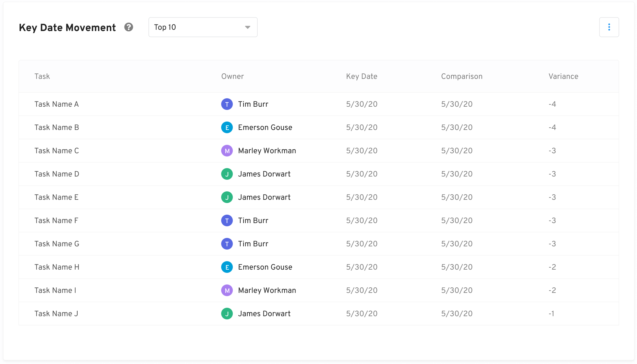Screen dimensions: 637x364
Task: Click variance -2 for Task Name H
Action: 552,267
